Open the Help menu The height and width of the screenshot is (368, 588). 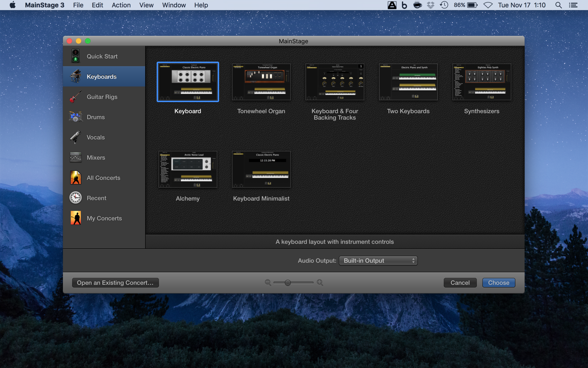201,5
